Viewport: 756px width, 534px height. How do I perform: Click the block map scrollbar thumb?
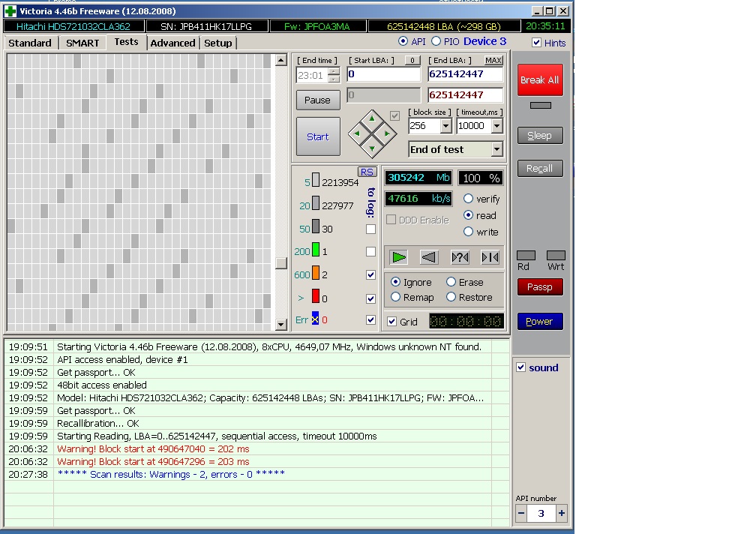coord(281,263)
